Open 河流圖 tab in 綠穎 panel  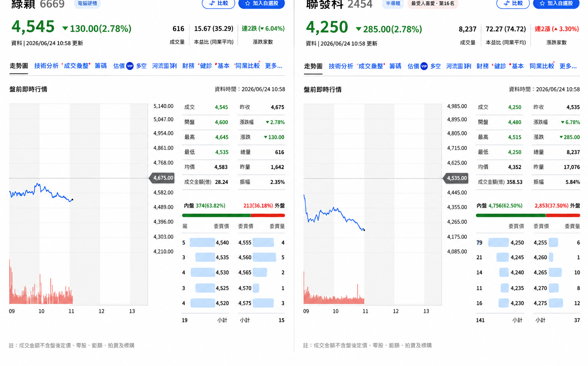pos(164,66)
